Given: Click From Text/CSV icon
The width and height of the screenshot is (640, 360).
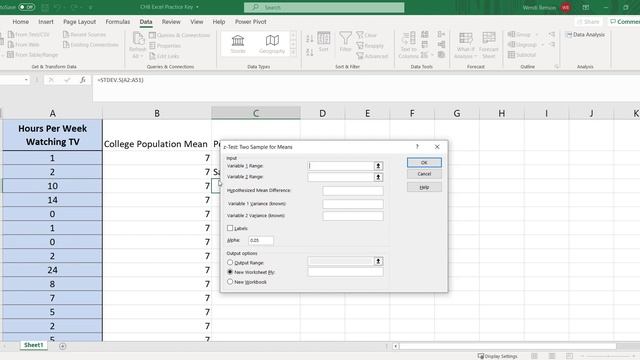Looking at the screenshot, I should [11, 35].
